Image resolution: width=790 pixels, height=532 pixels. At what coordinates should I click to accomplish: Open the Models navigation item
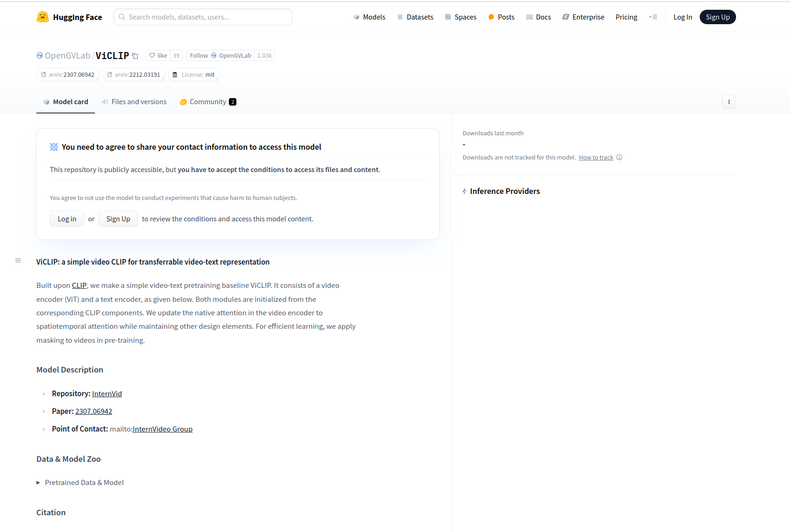[x=369, y=17]
